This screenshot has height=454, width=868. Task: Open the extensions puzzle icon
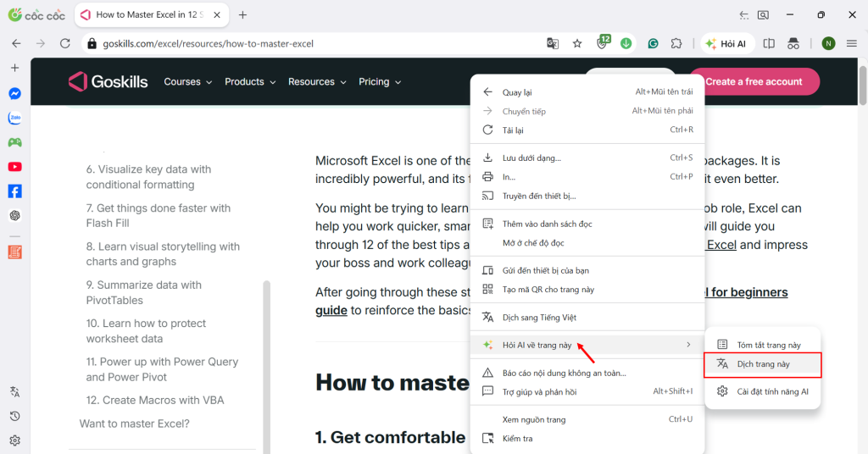click(676, 44)
